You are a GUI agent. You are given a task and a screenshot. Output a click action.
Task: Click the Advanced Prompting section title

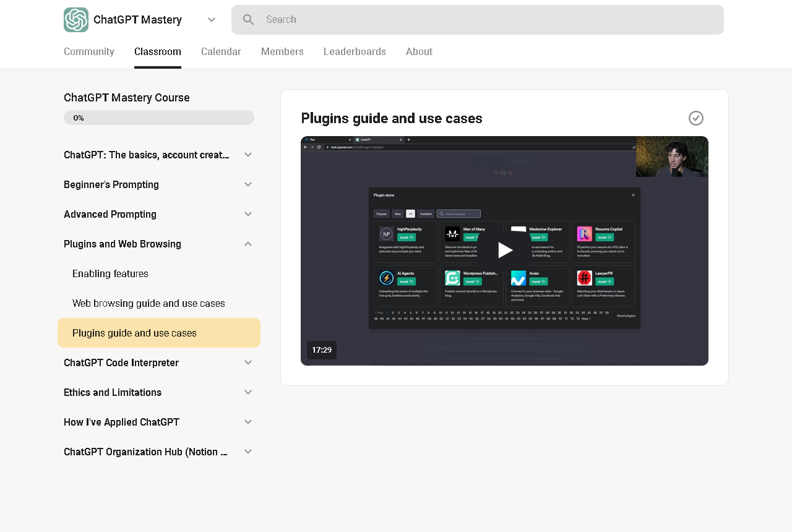110,214
